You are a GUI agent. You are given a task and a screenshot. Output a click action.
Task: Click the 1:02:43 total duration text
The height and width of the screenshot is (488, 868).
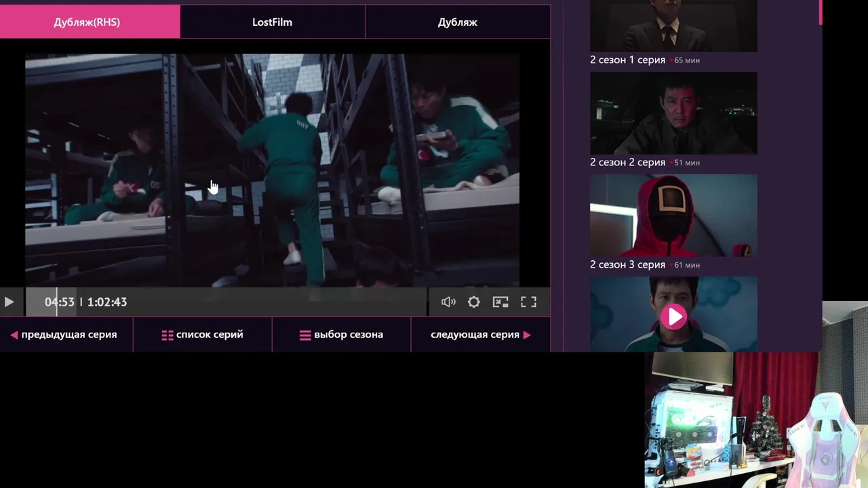point(107,302)
